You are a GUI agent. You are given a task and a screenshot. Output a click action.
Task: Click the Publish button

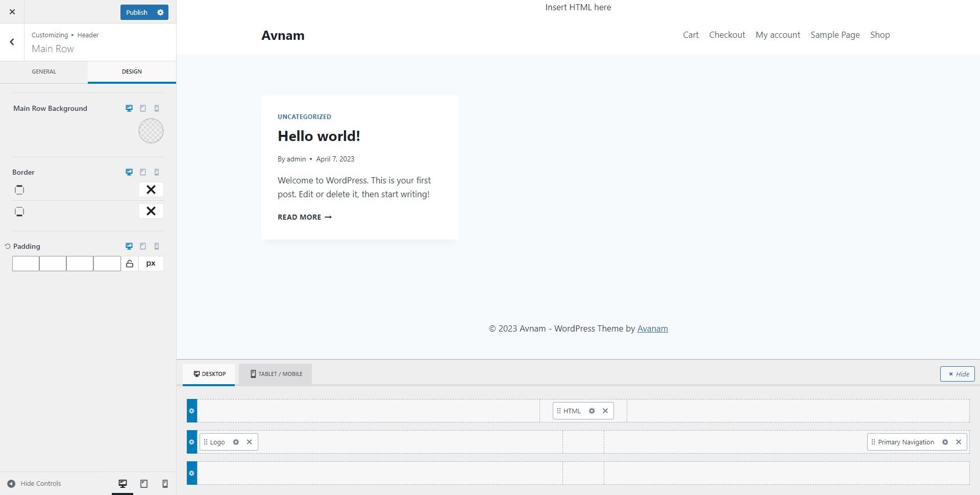[x=137, y=12]
